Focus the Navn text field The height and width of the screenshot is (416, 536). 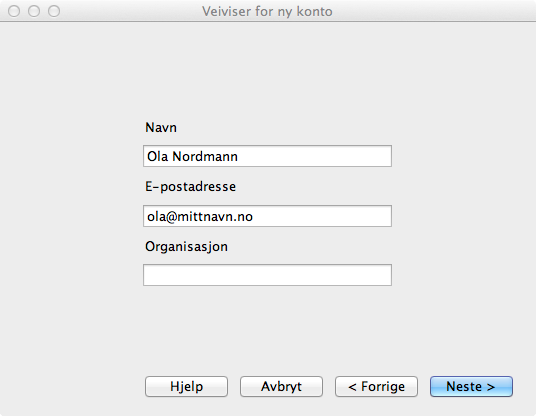click(x=267, y=156)
